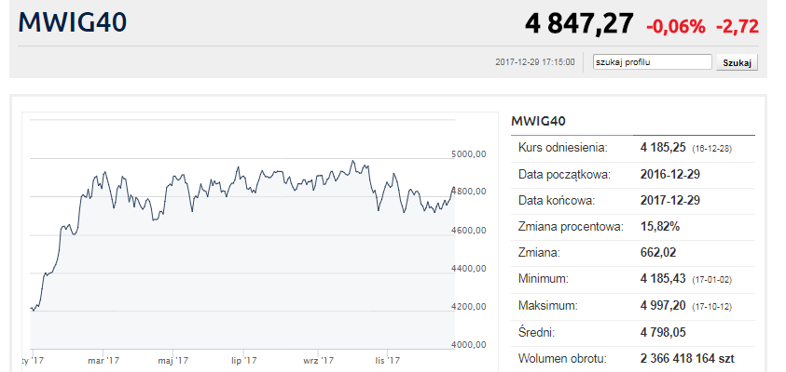This screenshot has height=372, width=786.
Task: Click the 5000,00 price axis label
Action: tap(469, 154)
